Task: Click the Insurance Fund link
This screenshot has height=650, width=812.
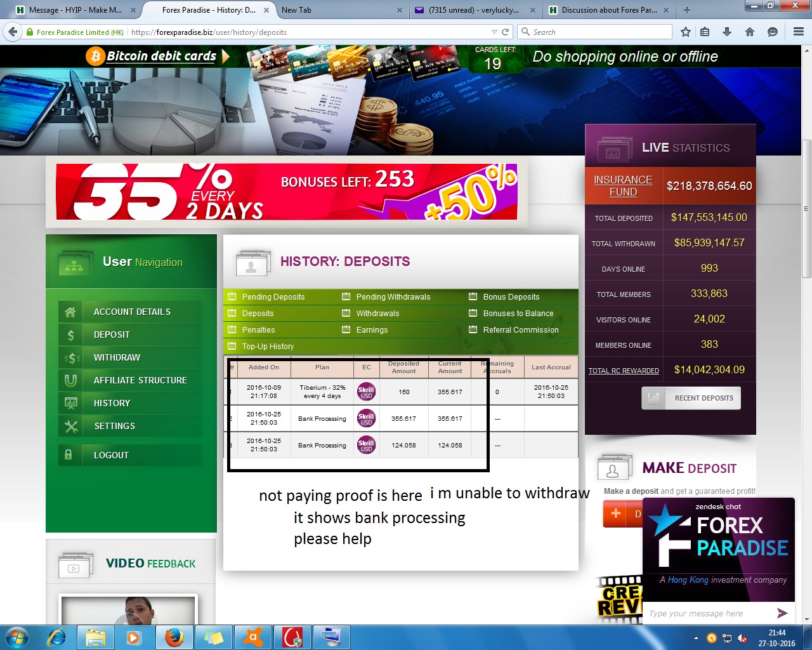Action: point(623,186)
